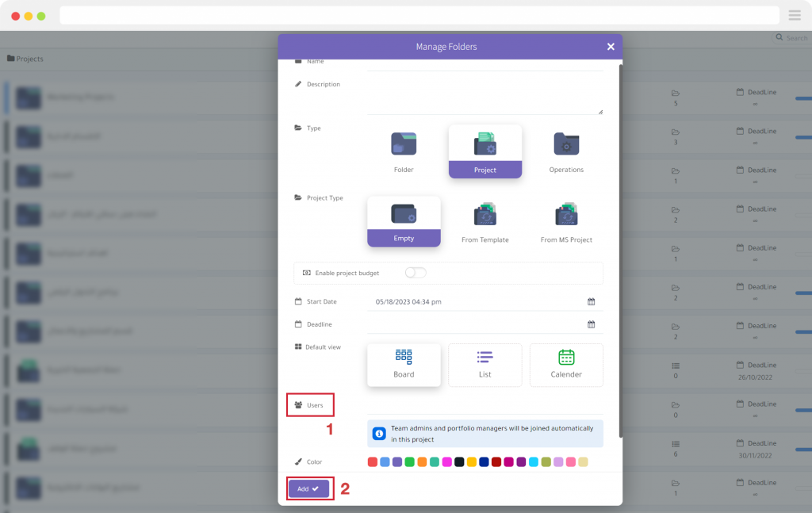Screen dimensions: 812x513
Task: Open the Start Date calendar picker
Action: (590, 301)
